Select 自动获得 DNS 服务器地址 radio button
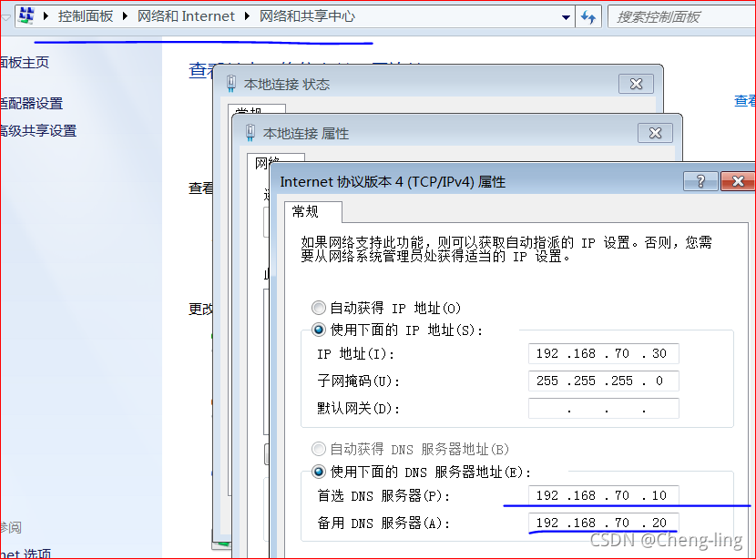 [318, 449]
